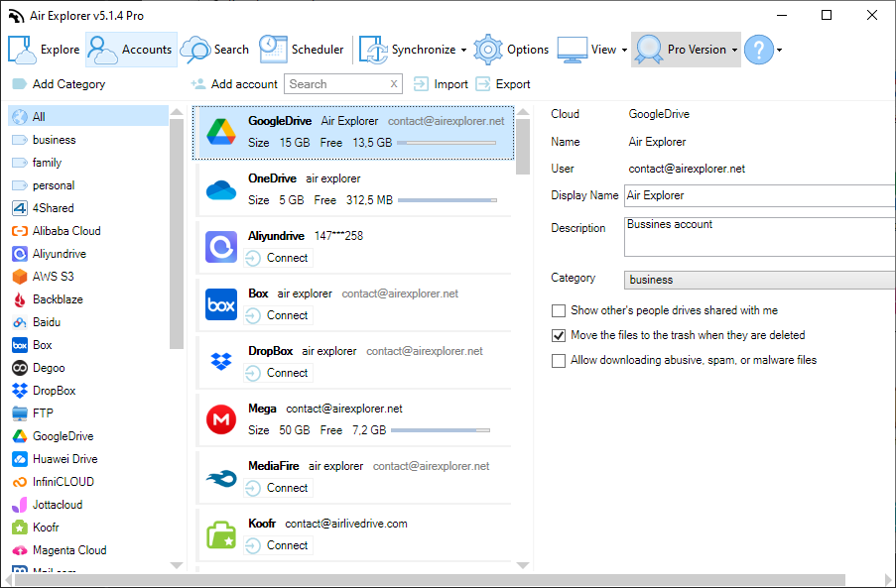Click the GoogleDrive storage usage bar
Screen dimensions: 896x588
pyautogui.click(x=447, y=143)
